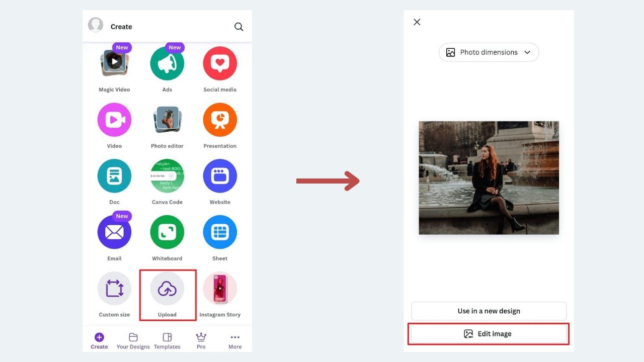Click the "Photo editor" label
This screenshot has height=362, width=644.
tap(167, 146)
